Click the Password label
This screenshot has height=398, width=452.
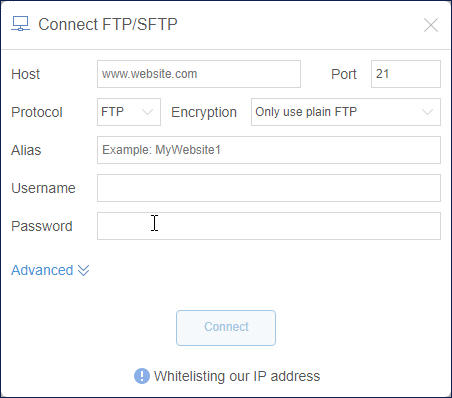click(42, 226)
